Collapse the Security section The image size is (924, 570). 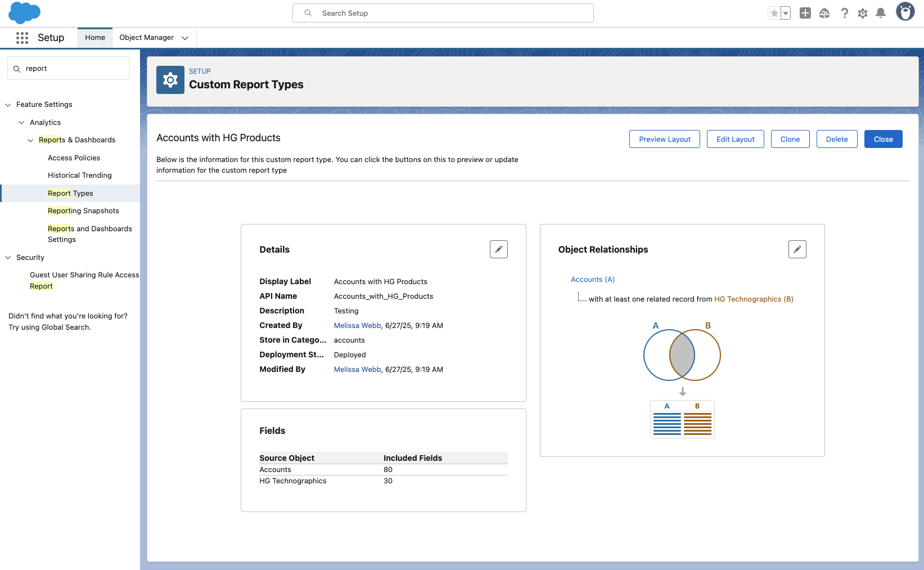(8, 258)
